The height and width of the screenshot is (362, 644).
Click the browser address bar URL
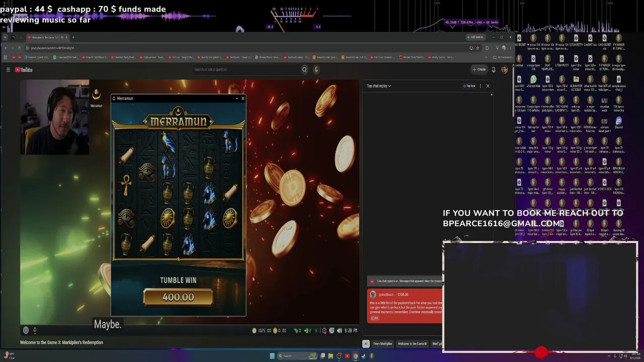(52, 48)
